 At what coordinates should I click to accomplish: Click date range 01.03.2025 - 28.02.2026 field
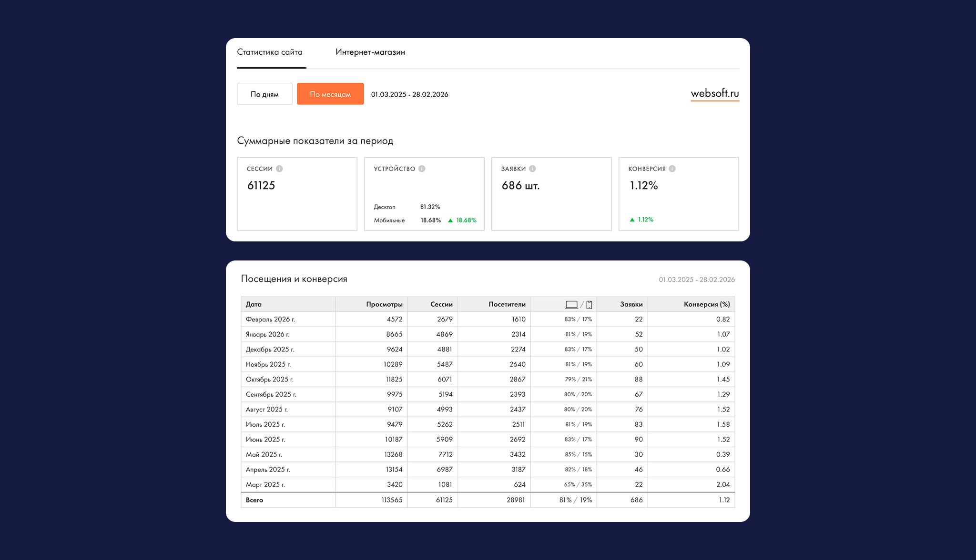409,94
